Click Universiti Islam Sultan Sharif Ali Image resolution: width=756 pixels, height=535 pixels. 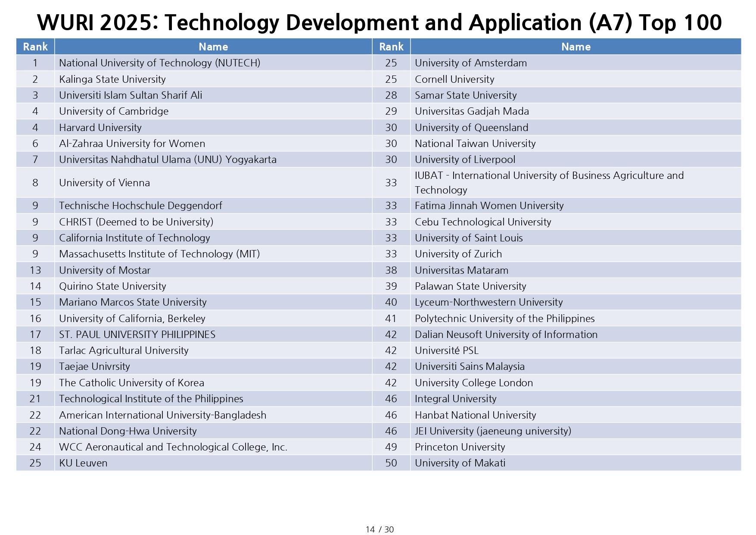[131, 95]
